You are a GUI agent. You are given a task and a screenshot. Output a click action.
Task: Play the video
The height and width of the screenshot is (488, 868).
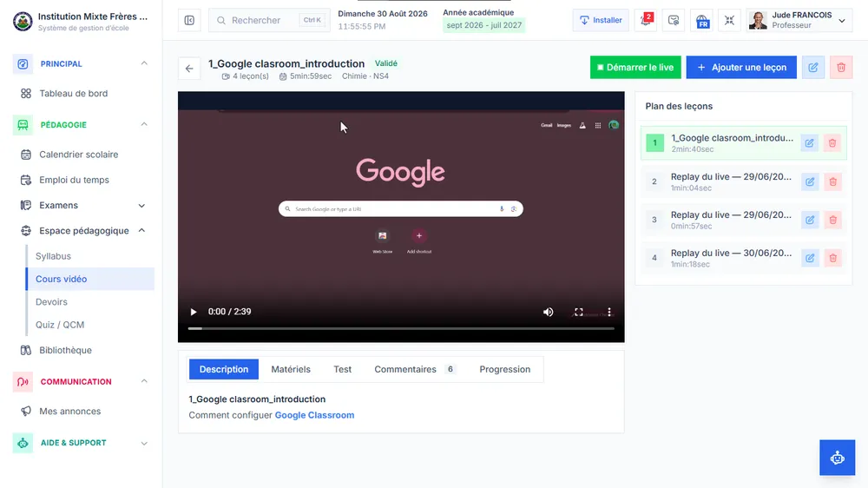194,312
